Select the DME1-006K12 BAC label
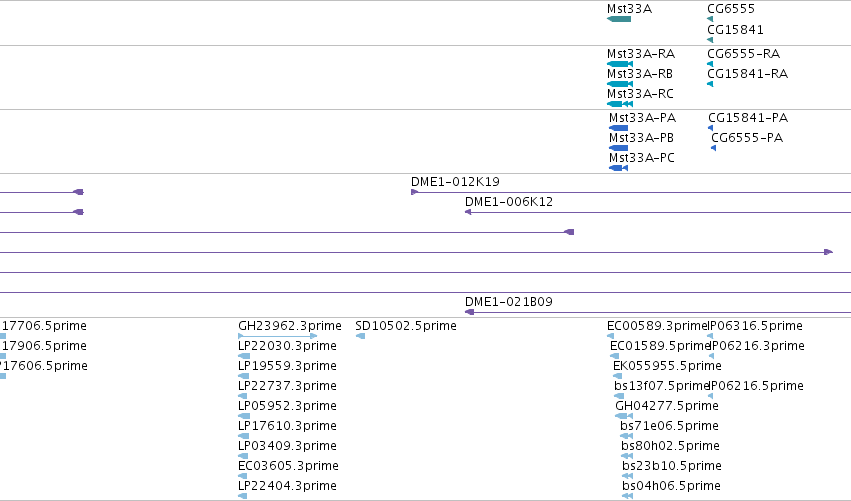The width and height of the screenshot is (851, 501). point(509,202)
